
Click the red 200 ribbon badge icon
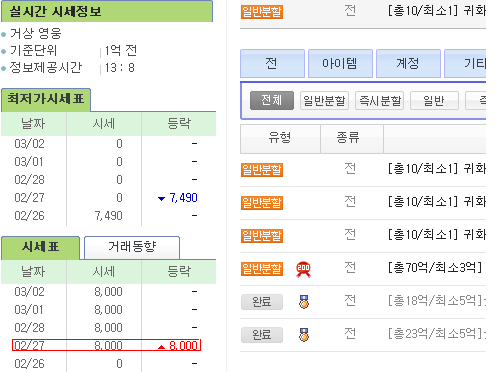(x=303, y=269)
